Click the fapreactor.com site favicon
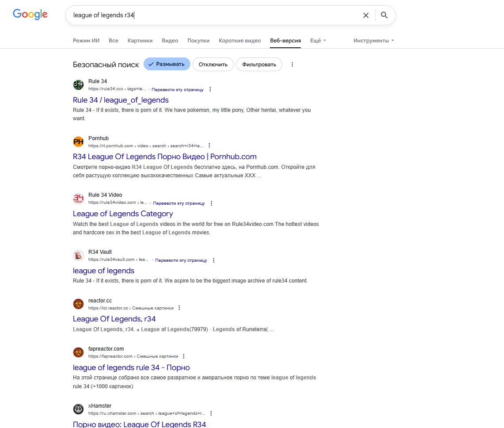 click(x=78, y=352)
